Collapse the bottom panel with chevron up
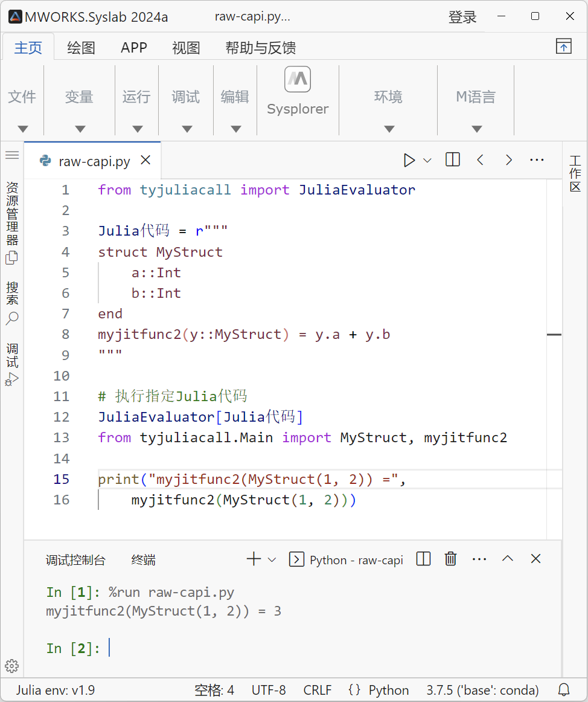588x702 pixels. pos(507,559)
